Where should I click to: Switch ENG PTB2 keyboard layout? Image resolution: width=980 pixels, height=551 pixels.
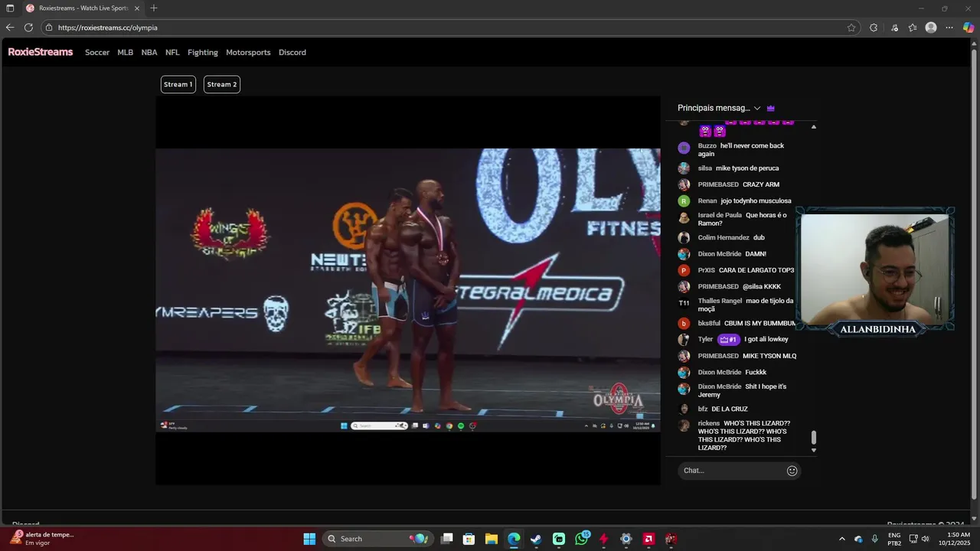click(x=894, y=539)
